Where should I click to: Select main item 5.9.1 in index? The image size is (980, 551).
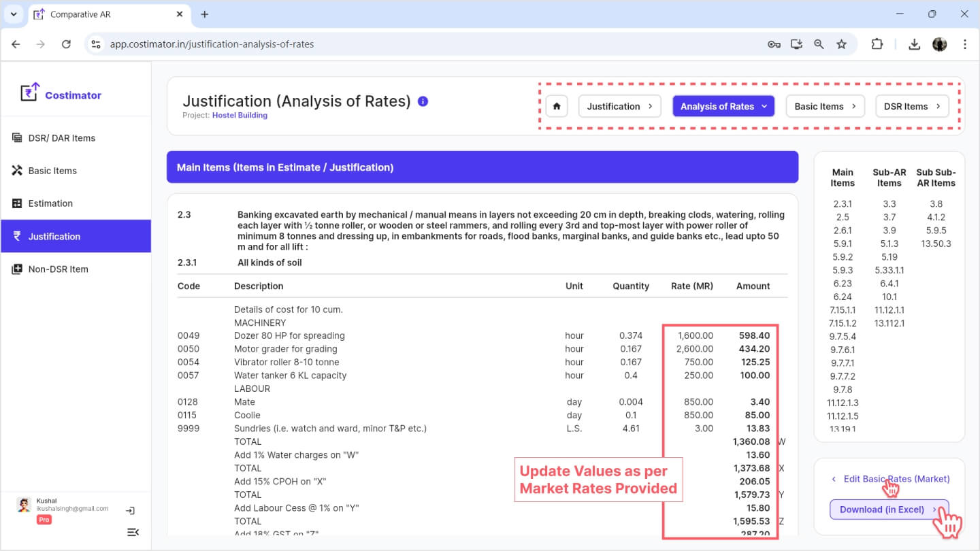pyautogui.click(x=842, y=244)
